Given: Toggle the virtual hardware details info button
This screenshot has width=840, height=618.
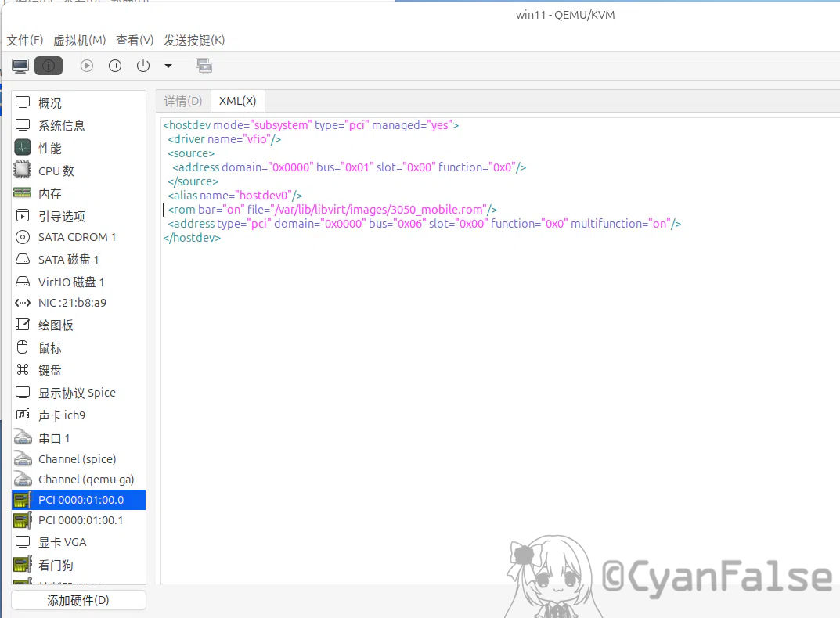Looking at the screenshot, I should click(x=49, y=66).
